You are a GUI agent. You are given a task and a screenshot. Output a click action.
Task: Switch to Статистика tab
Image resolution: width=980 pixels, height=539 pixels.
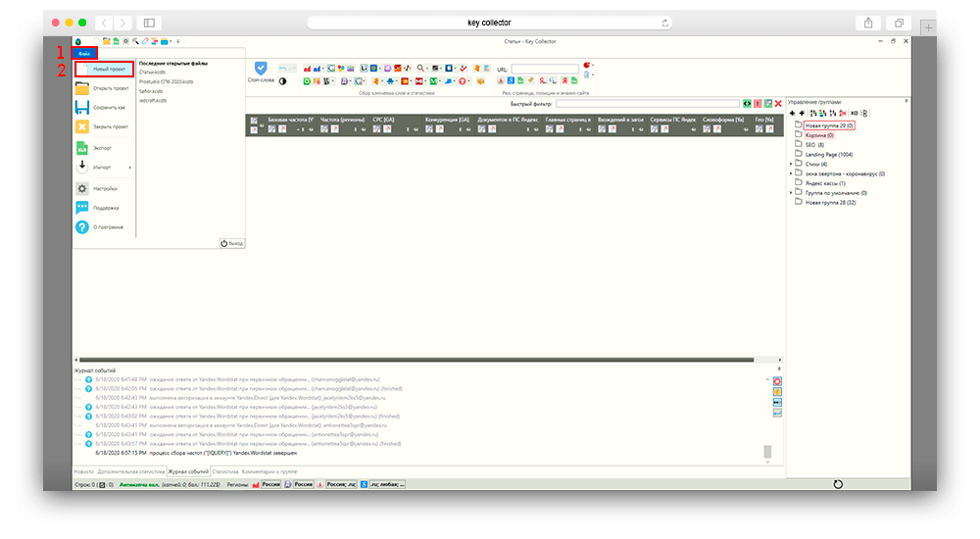pyautogui.click(x=225, y=472)
